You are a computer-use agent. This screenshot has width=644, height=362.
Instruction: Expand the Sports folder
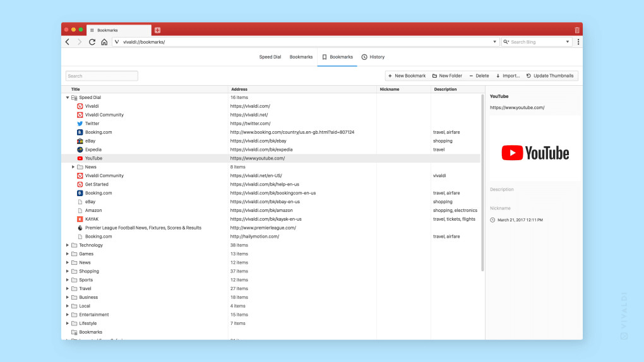coord(68,280)
